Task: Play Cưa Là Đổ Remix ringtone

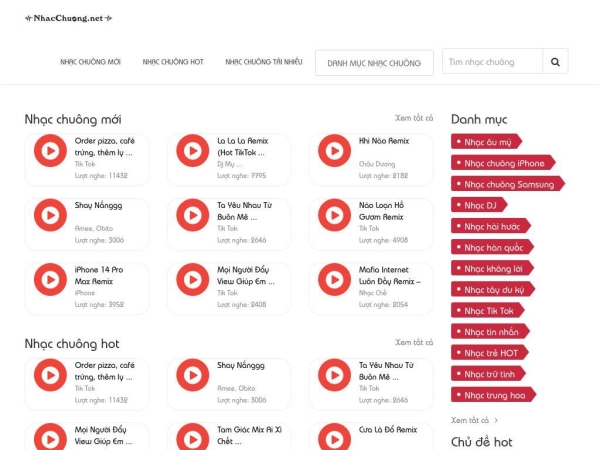Action: click(x=334, y=438)
